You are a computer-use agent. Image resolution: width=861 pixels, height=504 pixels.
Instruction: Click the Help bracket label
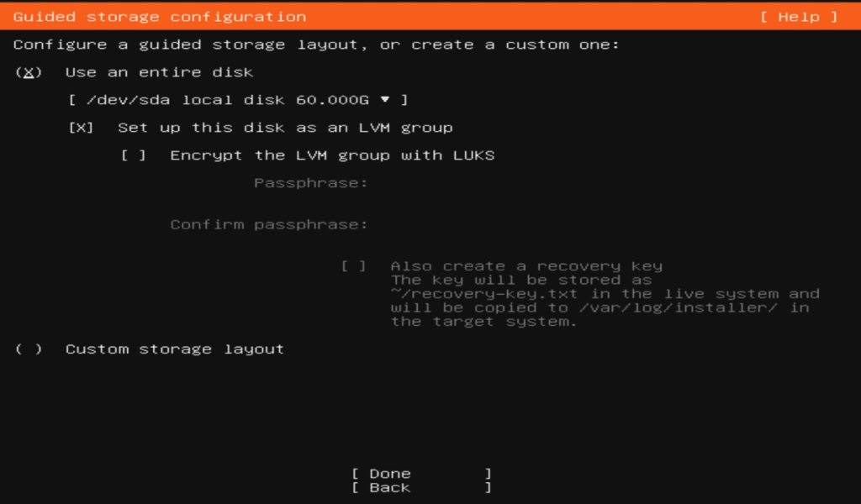797,16
